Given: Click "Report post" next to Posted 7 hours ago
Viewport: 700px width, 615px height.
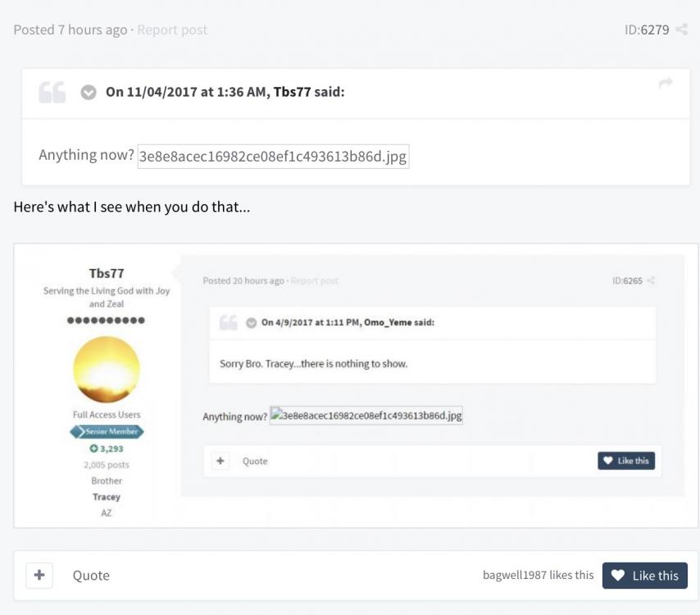Looking at the screenshot, I should (x=172, y=30).
